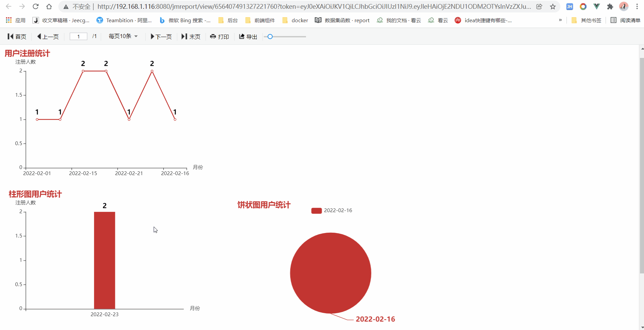Open the standalone 看云 bookmark
The width and height of the screenshot is (644, 330).
(438, 20)
